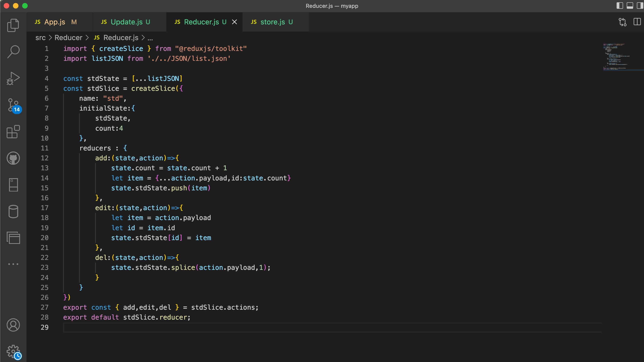Screen dimensions: 644x362
Task: Click the "createSlice" import on line 1
Action: pos(121,48)
